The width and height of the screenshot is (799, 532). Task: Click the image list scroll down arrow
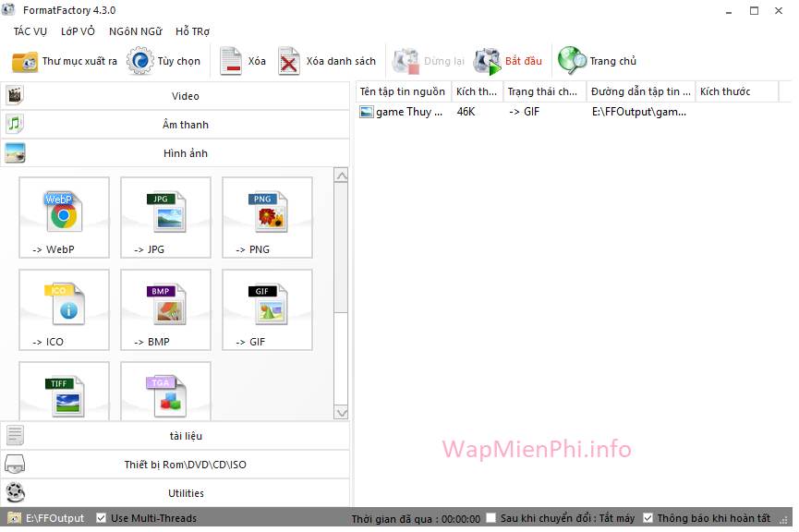[x=342, y=412]
